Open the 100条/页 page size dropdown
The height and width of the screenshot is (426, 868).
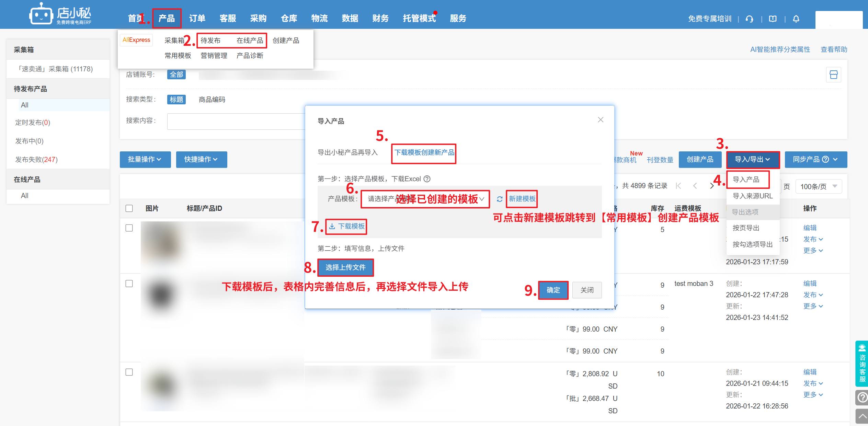coord(819,186)
